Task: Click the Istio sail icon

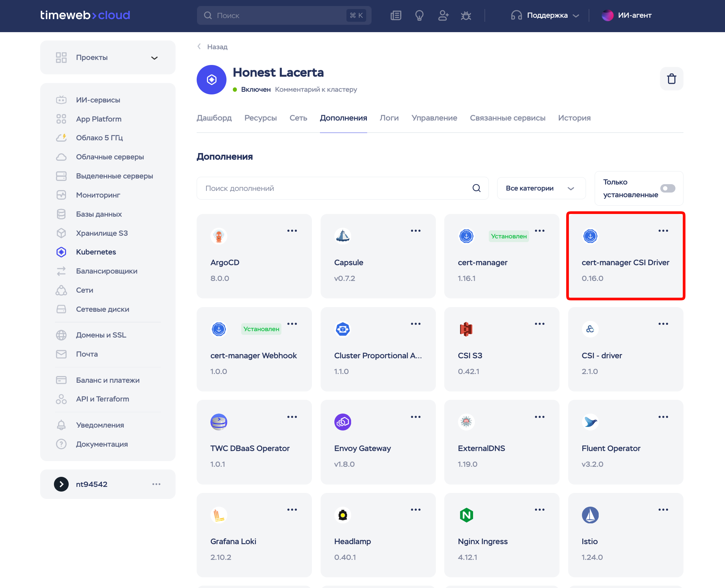Action: (590, 515)
